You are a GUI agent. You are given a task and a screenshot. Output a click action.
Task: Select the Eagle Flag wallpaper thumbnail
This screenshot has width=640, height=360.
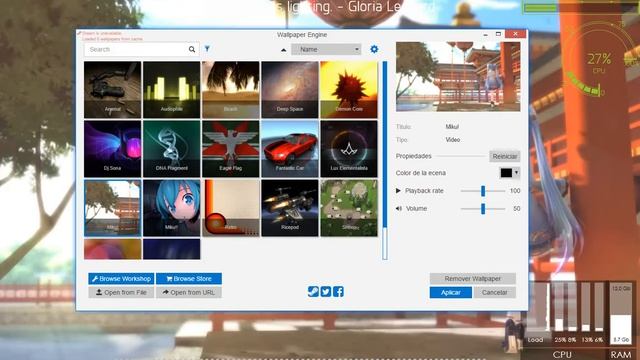[231, 149]
